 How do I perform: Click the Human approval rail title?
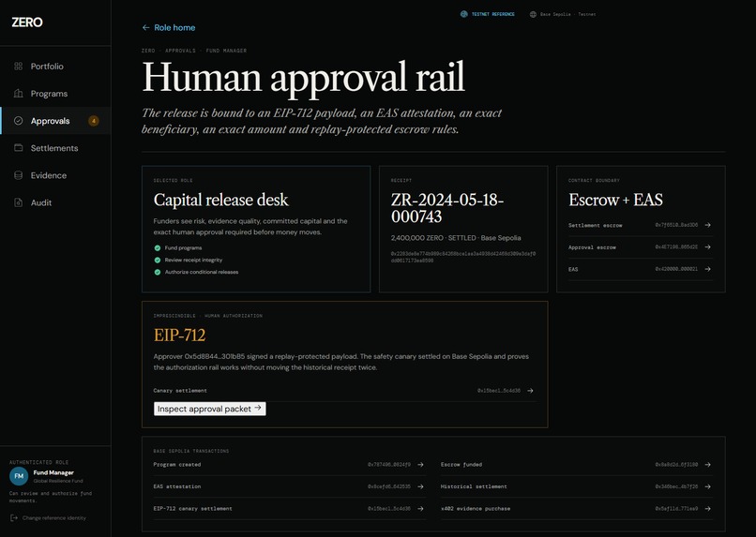303,78
